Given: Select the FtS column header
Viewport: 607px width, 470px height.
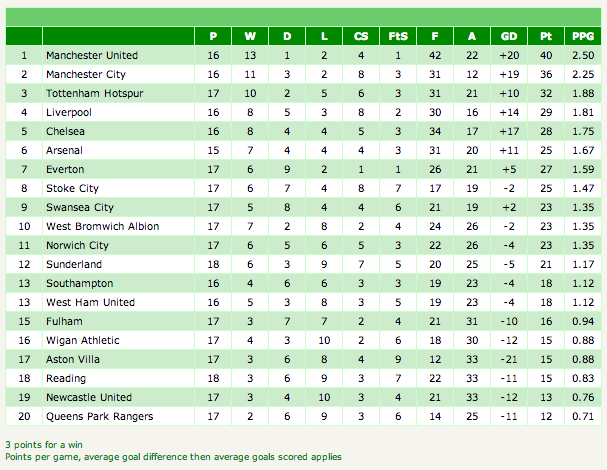Looking at the screenshot, I should point(398,36).
